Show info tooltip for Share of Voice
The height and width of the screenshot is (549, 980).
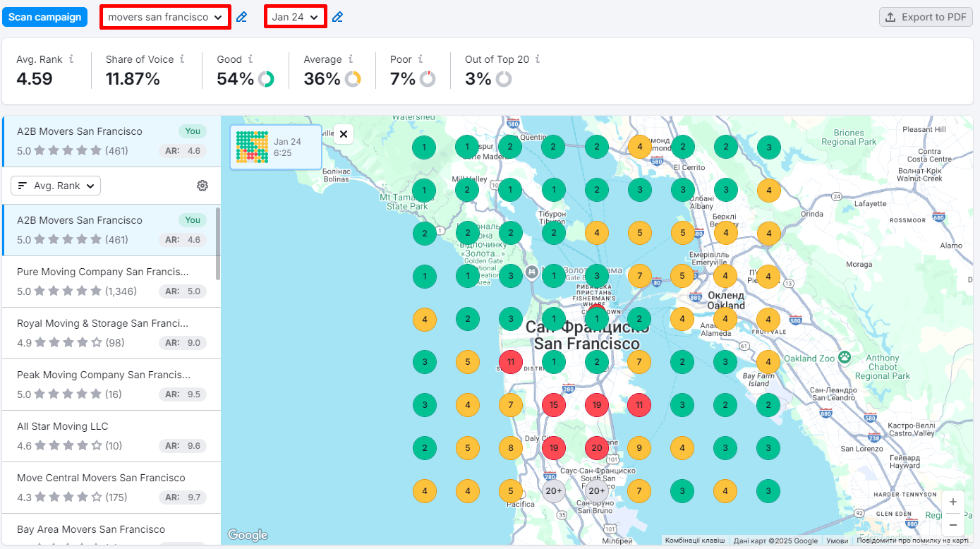[x=182, y=59]
